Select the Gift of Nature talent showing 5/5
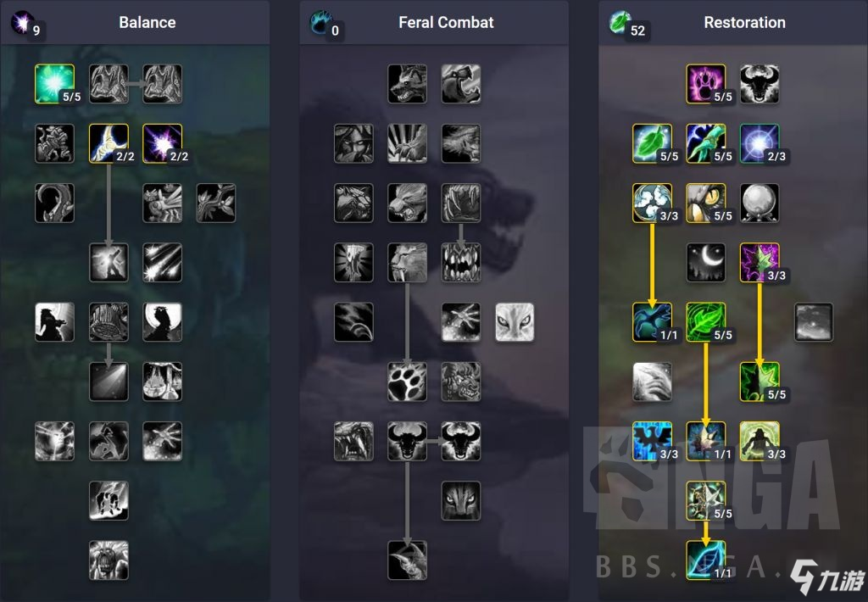This screenshot has width=868, height=602. point(706,321)
